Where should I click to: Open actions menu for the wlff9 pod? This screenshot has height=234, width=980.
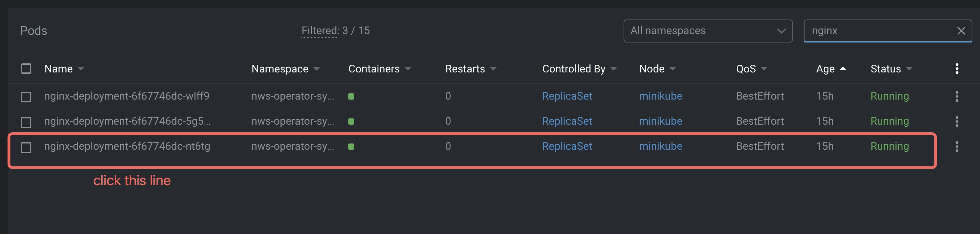pyautogui.click(x=956, y=96)
